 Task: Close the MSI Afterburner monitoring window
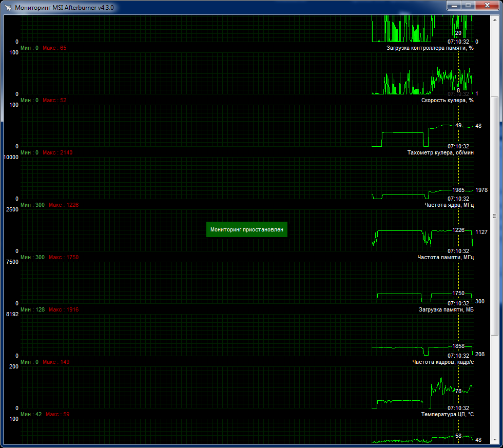(486, 5)
